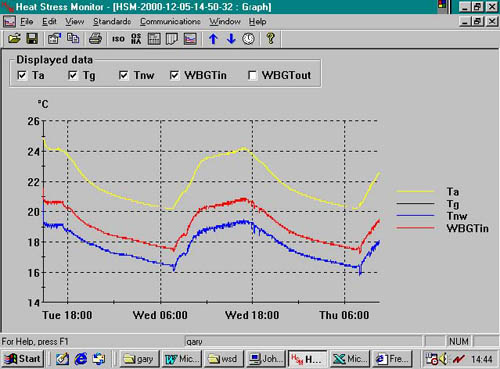
Task: Save data with the floppy disk icon
Action: pos(32,39)
